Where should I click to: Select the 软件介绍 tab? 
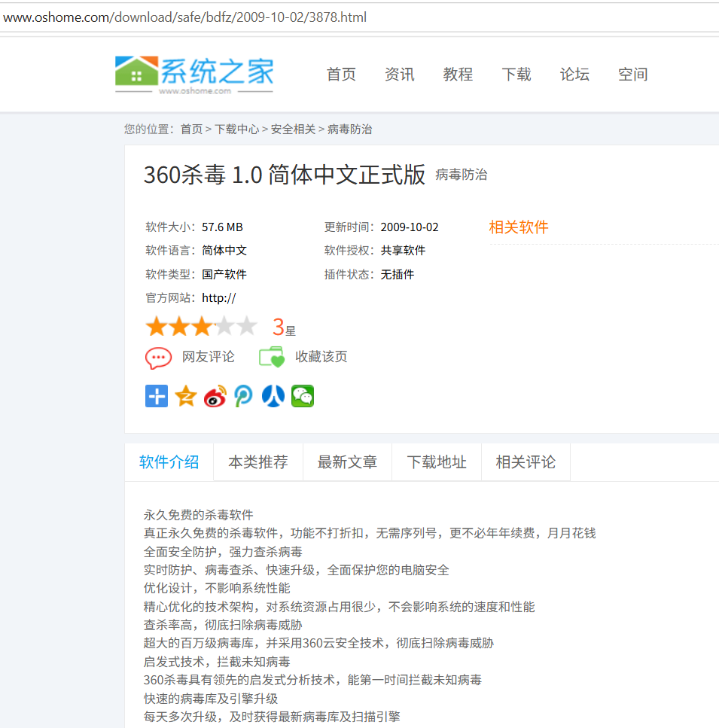click(169, 462)
